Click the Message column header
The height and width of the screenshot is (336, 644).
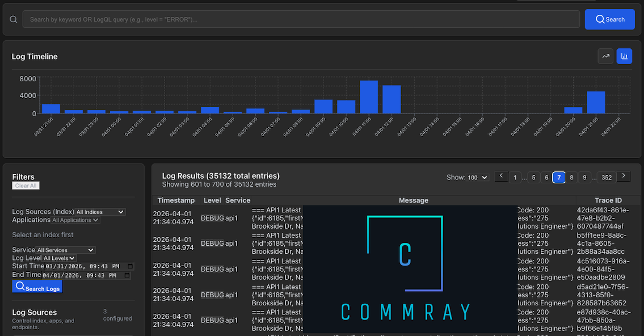[x=413, y=200]
